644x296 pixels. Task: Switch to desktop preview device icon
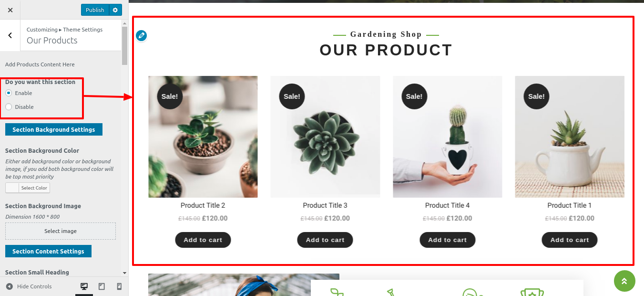tap(84, 286)
